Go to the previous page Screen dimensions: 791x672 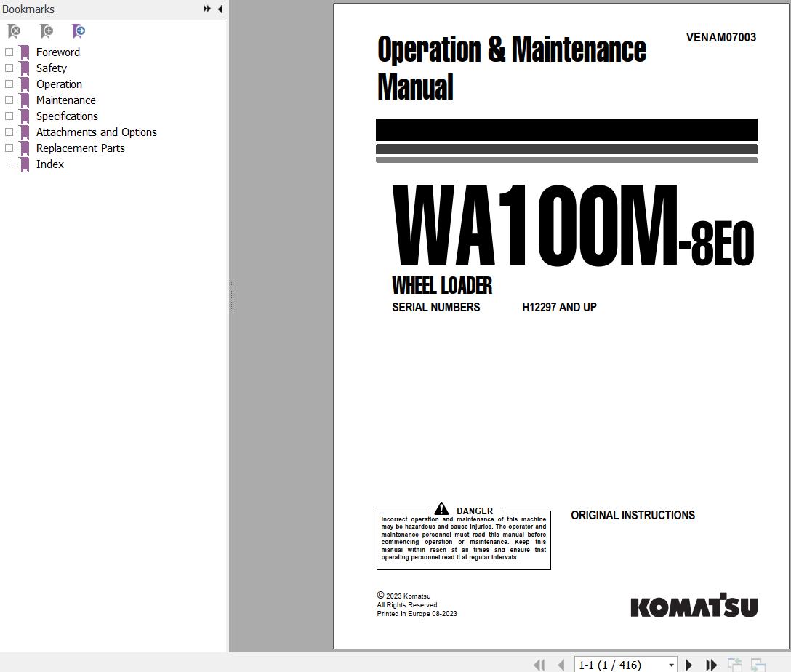point(561,665)
